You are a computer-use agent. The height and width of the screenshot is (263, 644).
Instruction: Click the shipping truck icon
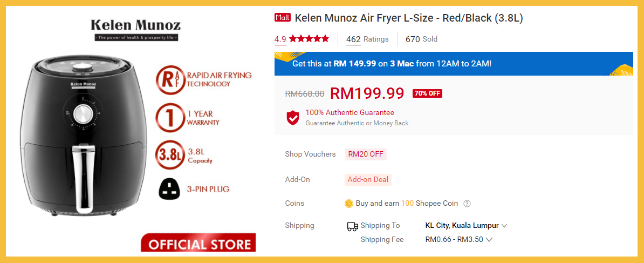[352, 226]
